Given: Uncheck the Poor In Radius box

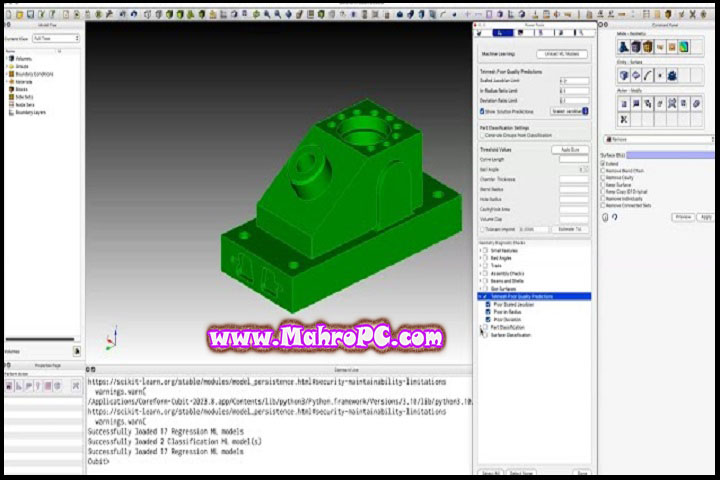Looking at the screenshot, I should click(x=488, y=312).
